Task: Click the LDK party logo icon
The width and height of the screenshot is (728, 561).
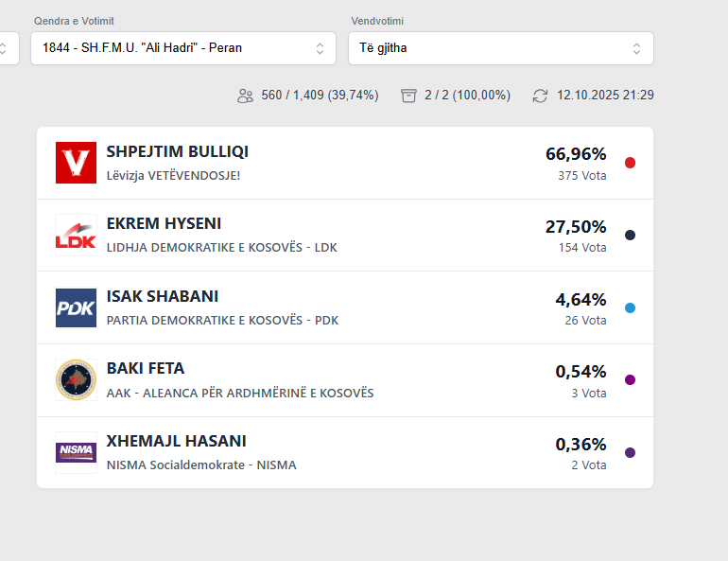Action: tap(76, 235)
